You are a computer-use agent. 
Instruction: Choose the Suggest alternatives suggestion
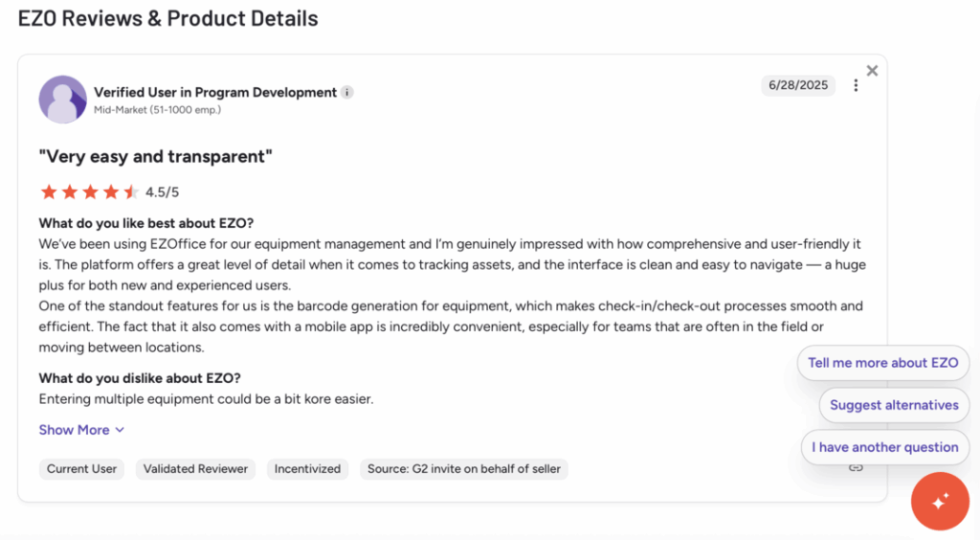(x=894, y=405)
